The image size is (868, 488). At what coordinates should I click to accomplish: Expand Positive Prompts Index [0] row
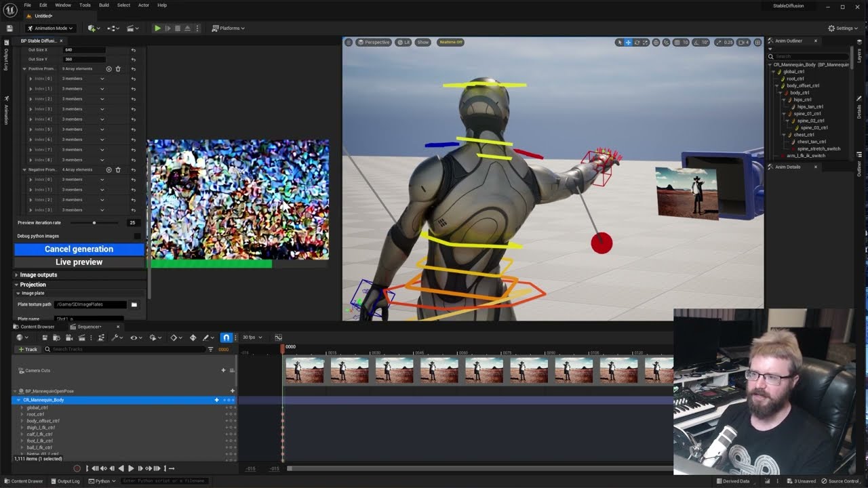[x=31, y=79]
